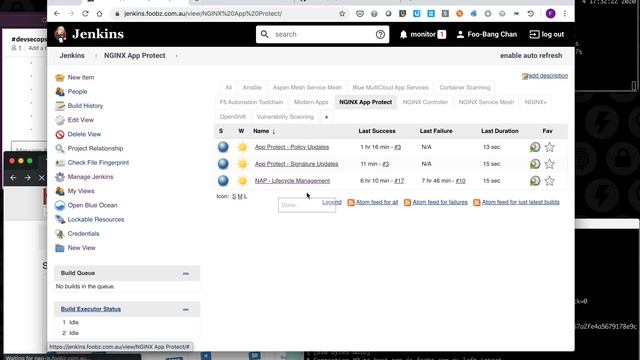640x360 pixels.
Task: Collapse the Build Queue panel
Action: click(186, 273)
